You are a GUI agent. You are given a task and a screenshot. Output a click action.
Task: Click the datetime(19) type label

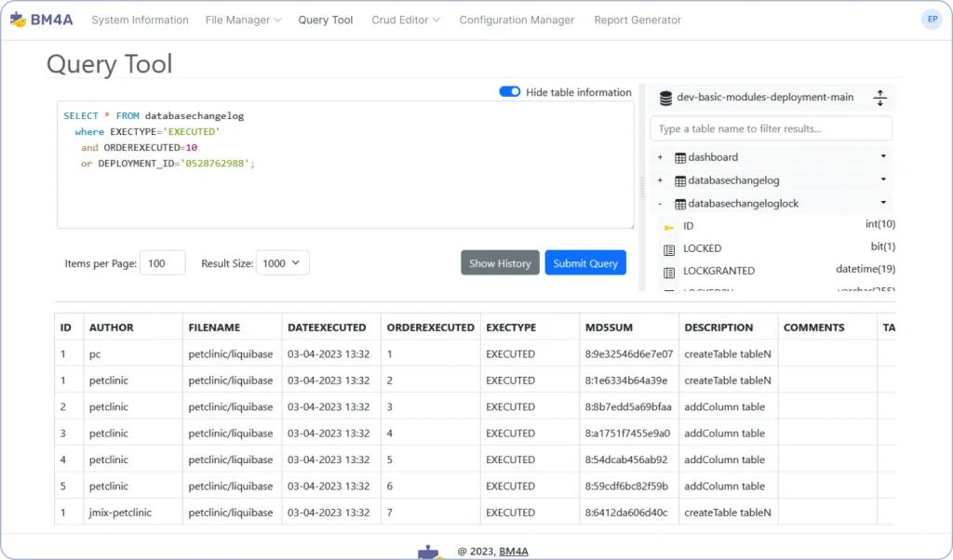click(866, 269)
